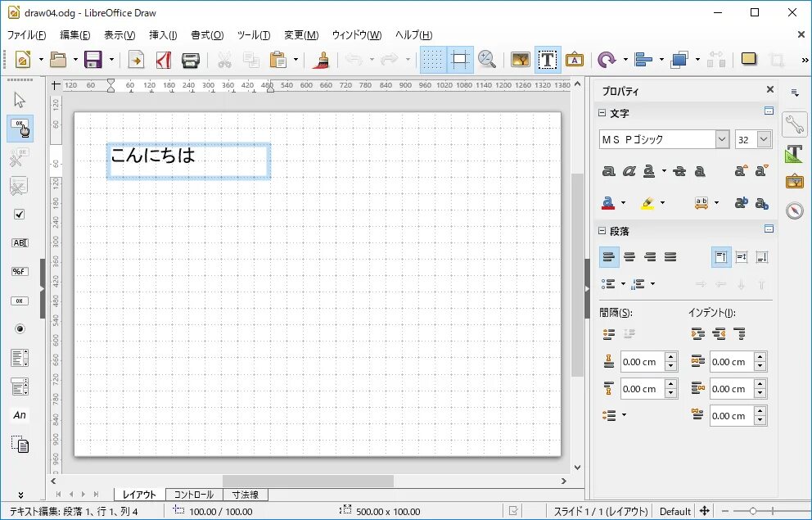Viewport: 812px width, 520px height.
Task: Click the horizontal scrollbar thumb
Action: pyautogui.click(x=308, y=482)
